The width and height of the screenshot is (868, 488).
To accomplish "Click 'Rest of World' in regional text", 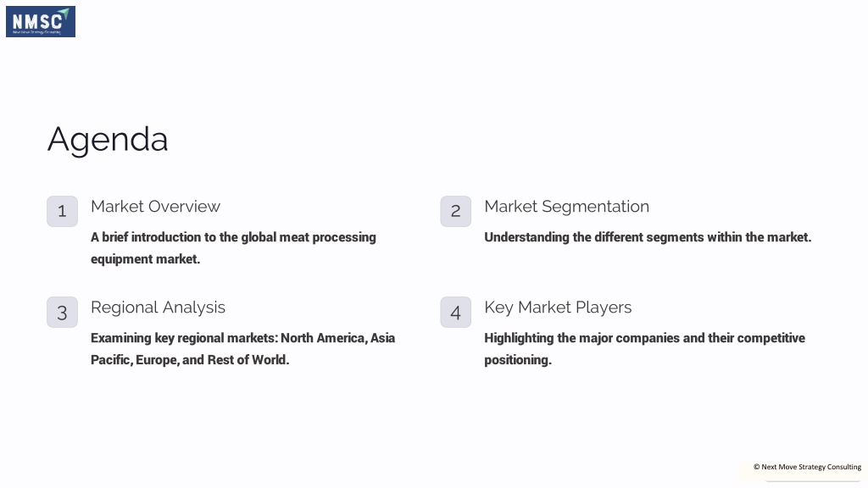I will 247,359.
